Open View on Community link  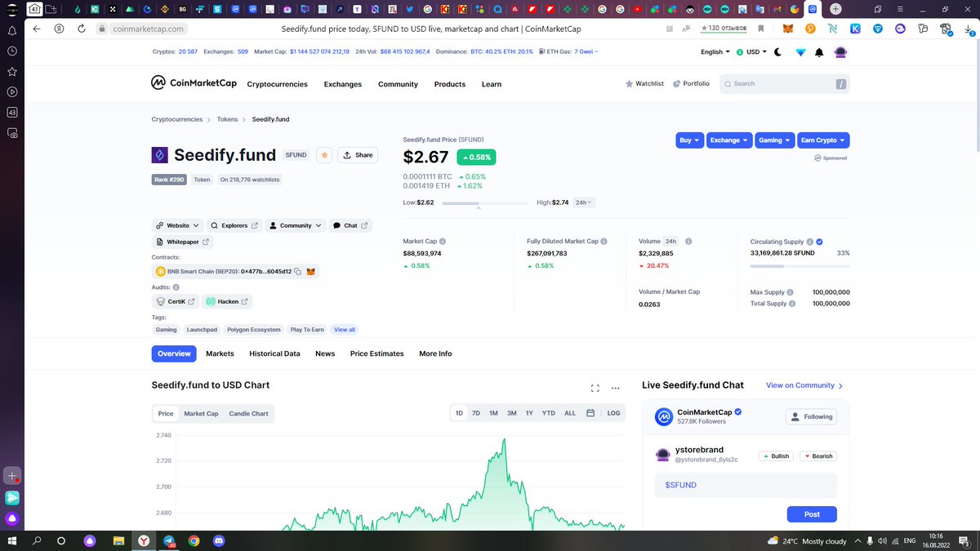click(x=804, y=385)
